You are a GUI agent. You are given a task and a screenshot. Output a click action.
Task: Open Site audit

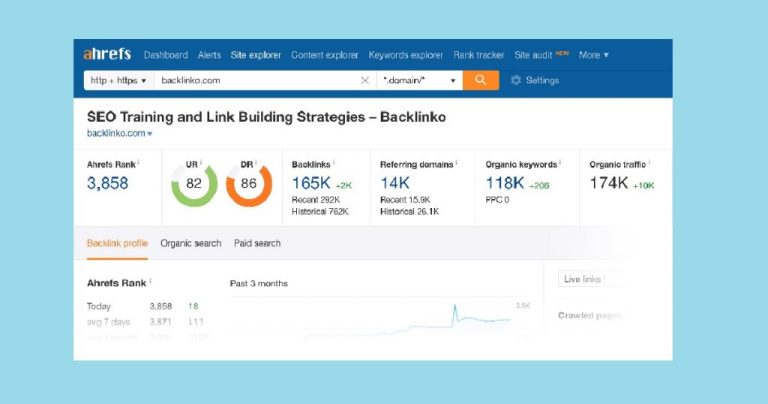tap(533, 55)
